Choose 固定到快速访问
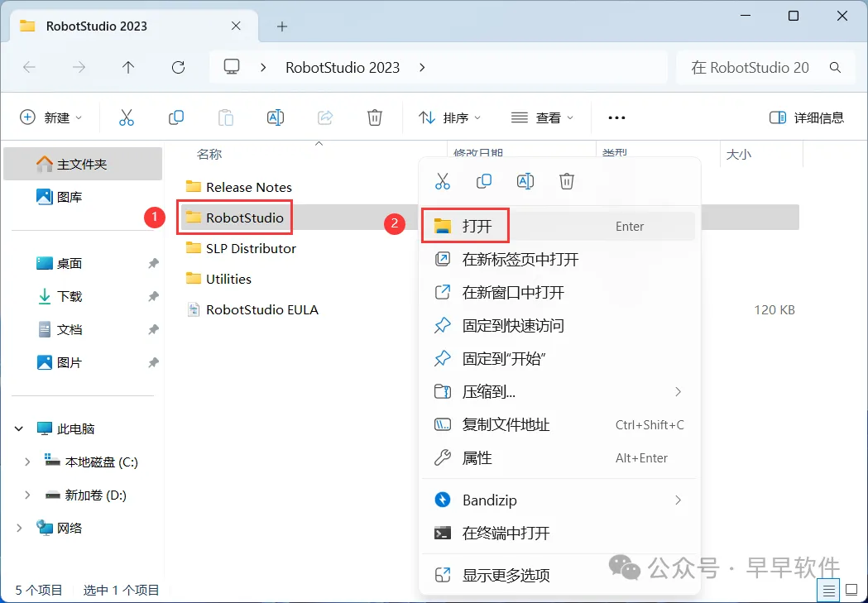Screen dimensions: 868x603 pos(558,326)
